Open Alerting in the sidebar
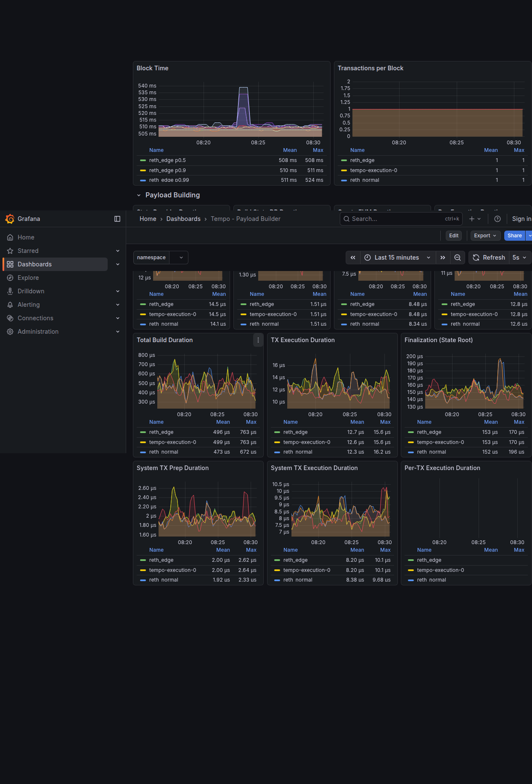Viewport: 532px width, 784px height. [29, 305]
